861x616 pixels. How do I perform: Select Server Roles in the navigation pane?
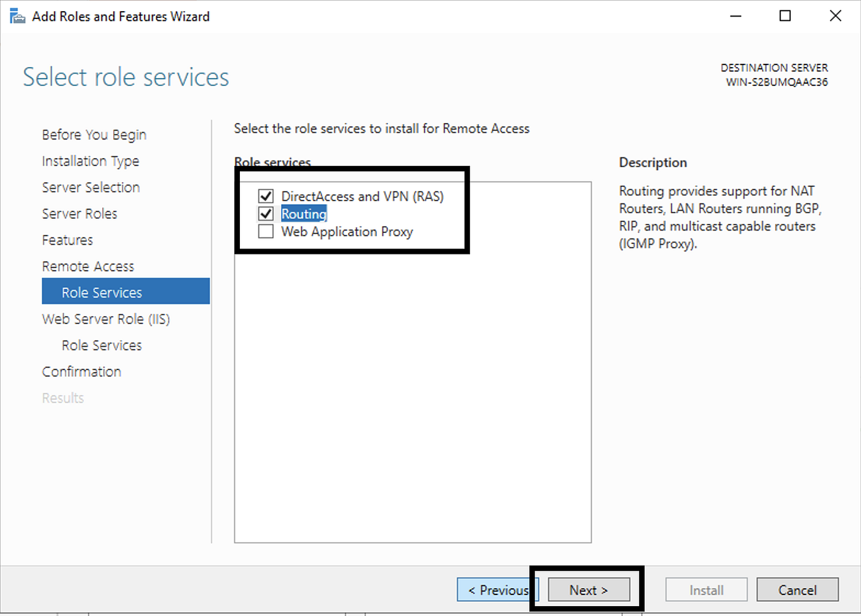(79, 213)
